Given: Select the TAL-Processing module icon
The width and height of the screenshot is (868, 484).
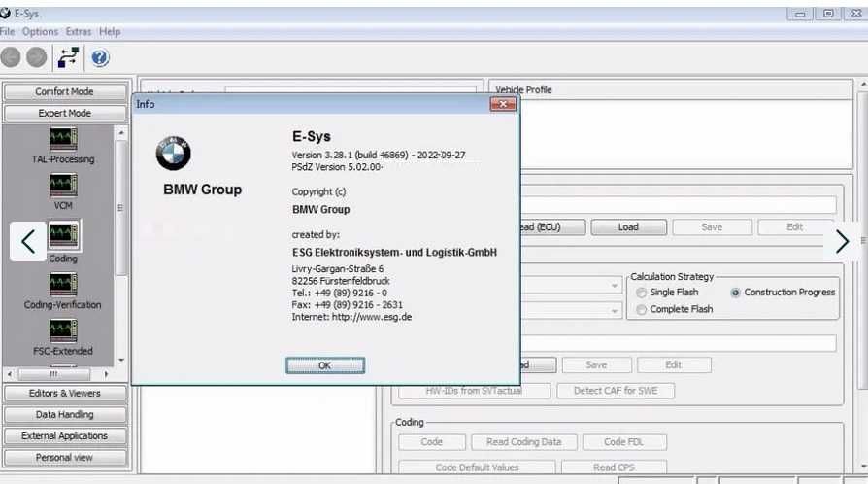Looking at the screenshot, I should [62, 139].
